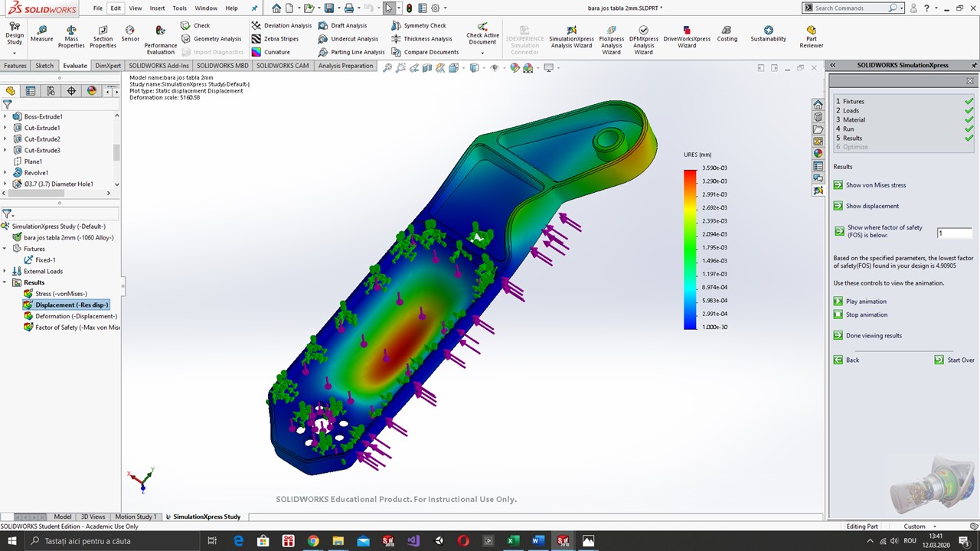Switch to the Sketch tab
This screenshot has width=980, height=551.
[x=44, y=66]
